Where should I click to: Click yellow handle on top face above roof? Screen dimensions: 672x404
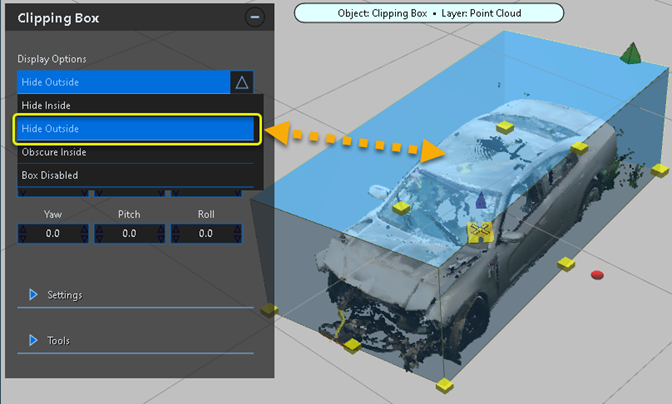[505, 127]
